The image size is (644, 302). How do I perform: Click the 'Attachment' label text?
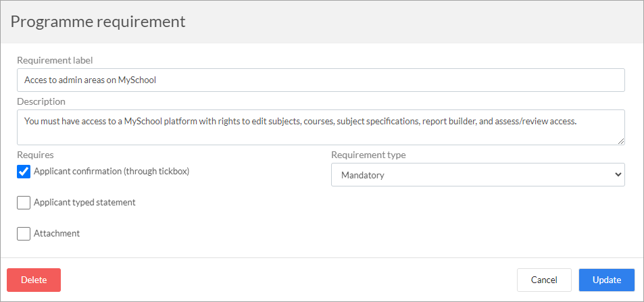(x=57, y=233)
